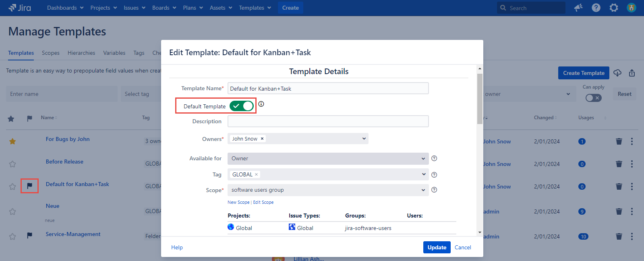The width and height of the screenshot is (644, 261).
Task: Open Jira settings gear icon
Action: click(x=613, y=8)
